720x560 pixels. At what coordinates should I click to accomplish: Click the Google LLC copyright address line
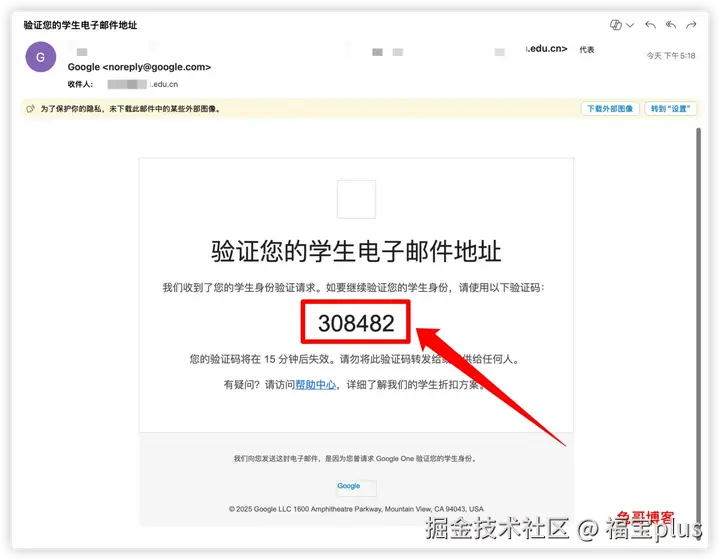click(356, 509)
